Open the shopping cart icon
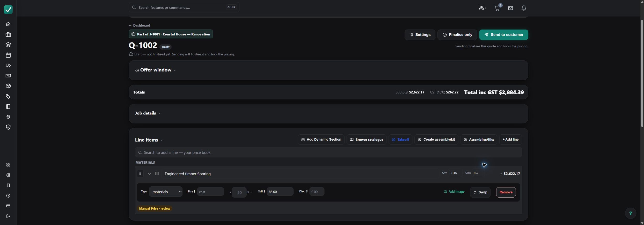This screenshot has height=225, width=644. (497, 8)
